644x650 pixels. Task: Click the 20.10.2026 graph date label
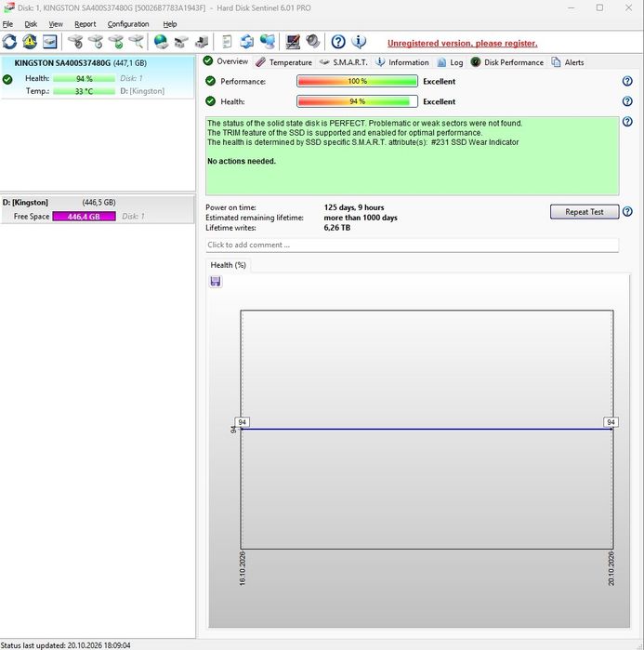(611, 568)
